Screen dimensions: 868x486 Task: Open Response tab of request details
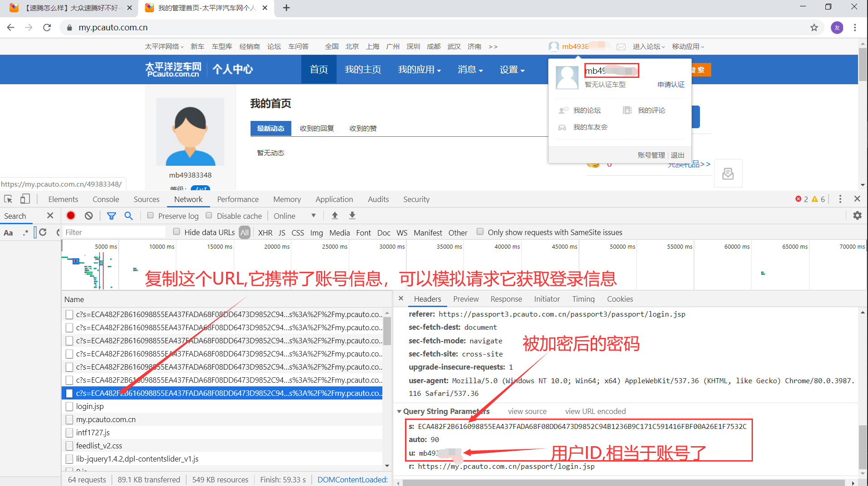coord(506,299)
